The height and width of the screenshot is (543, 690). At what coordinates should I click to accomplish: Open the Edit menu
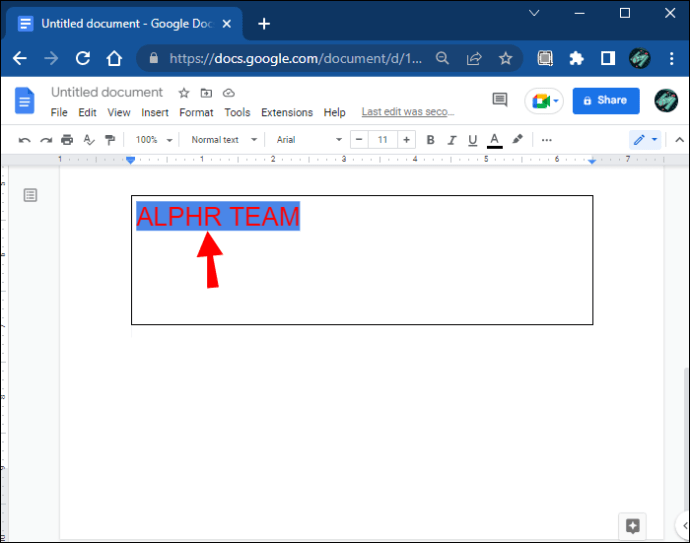click(87, 113)
